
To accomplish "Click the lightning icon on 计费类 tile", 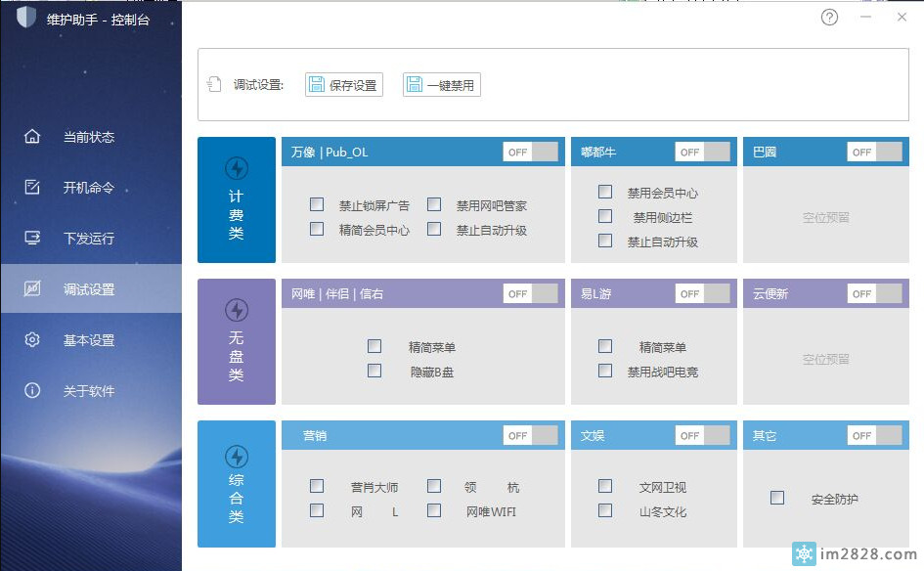I will tap(237, 168).
